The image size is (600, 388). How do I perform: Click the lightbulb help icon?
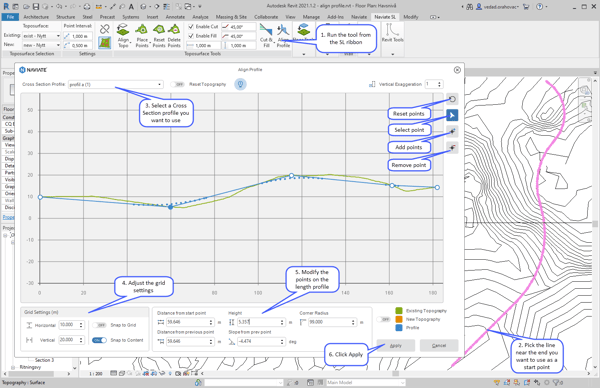240,84
